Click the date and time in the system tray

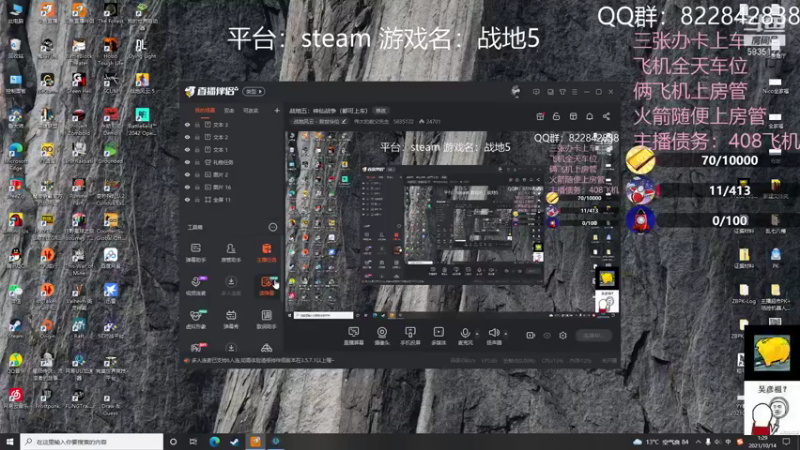point(762,441)
